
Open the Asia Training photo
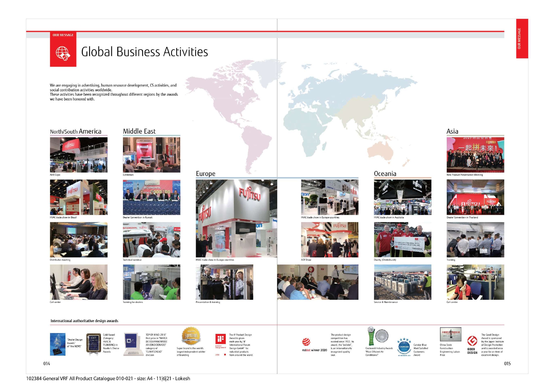tap(475, 240)
